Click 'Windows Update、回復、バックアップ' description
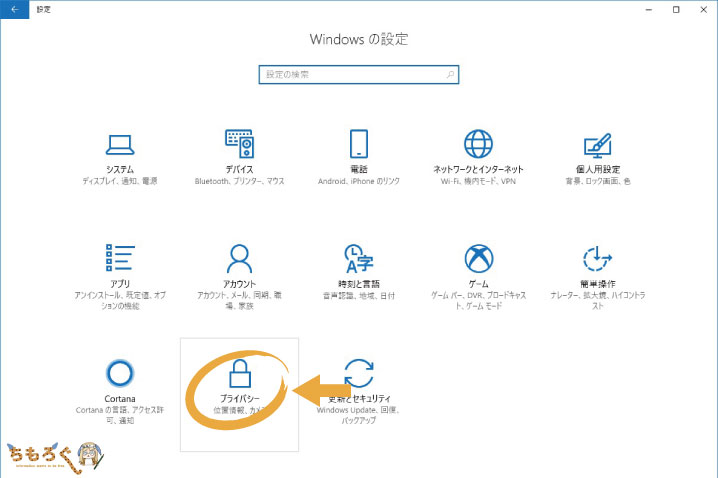Image resolution: width=718 pixels, height=478 pixels. (359, 415)
